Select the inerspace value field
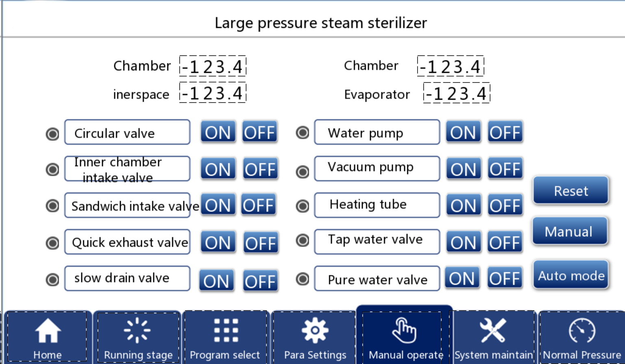The width and height of the screenshot is (625, 364). (x=213, y=93)
